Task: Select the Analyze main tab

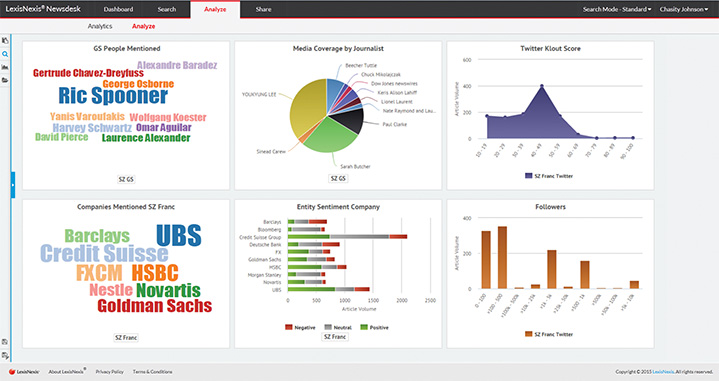Action: 215,9
